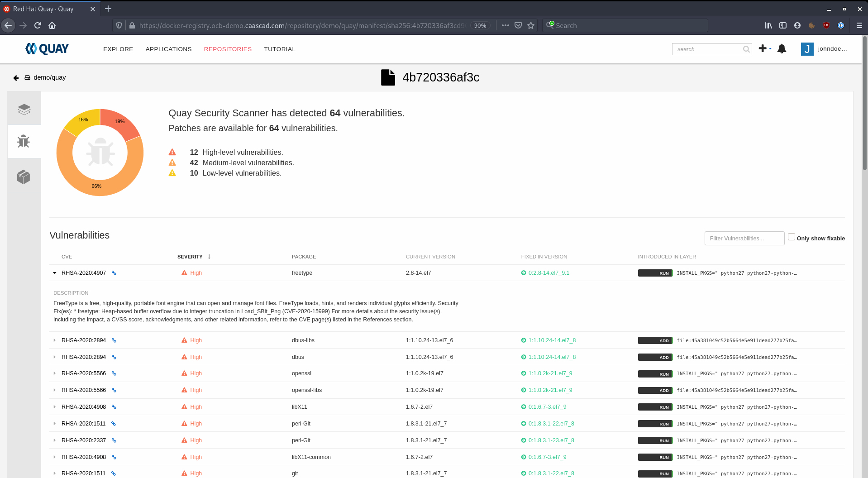Viewport: 868px width, 478px height.
Task: Open the Applications menu item
Action: pyautogui.click(x=168, y=49)
